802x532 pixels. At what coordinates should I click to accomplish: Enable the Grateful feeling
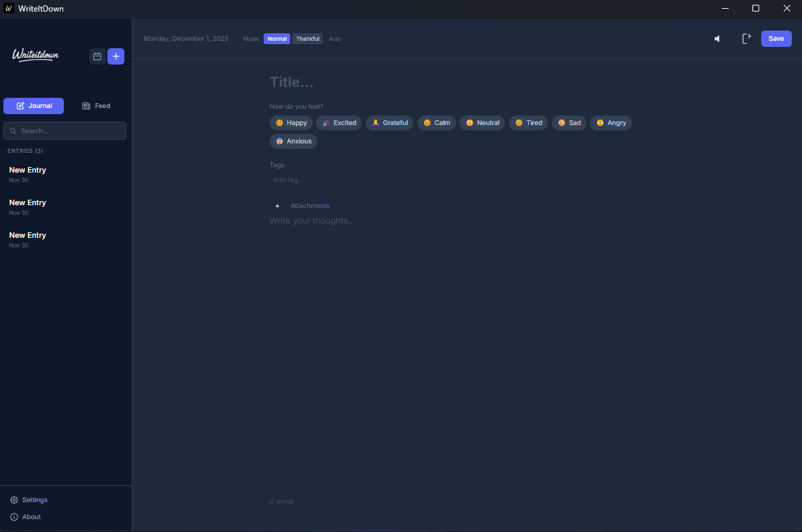pos(389,123)
